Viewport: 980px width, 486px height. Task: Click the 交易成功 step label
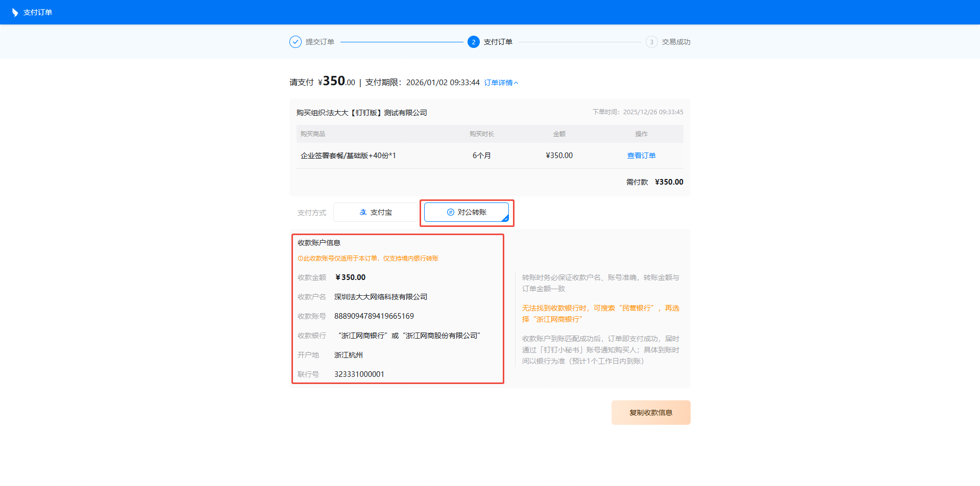pyautogui.click(x=676, y=42)
